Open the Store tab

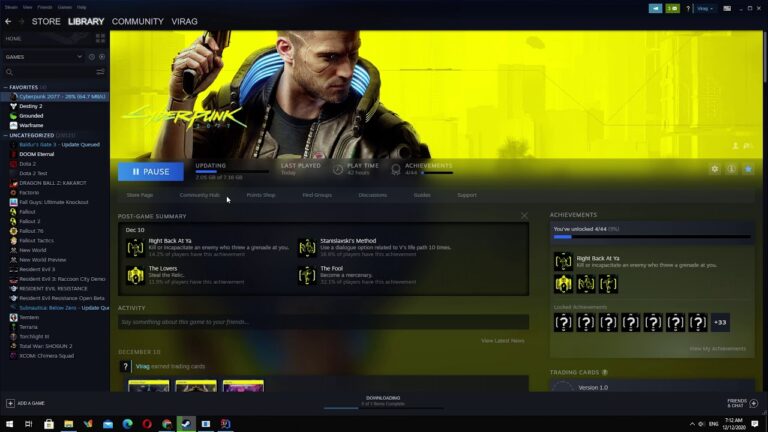coord(46,22)
